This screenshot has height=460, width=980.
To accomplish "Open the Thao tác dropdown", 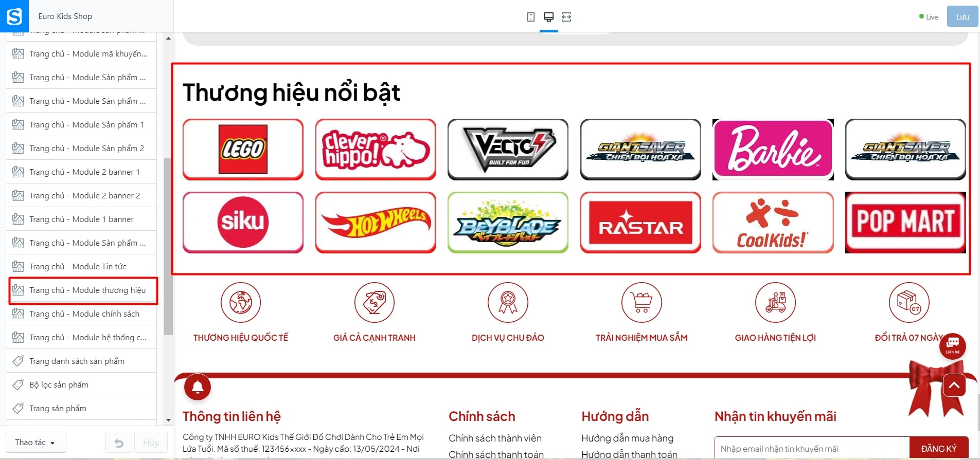I will (x=36, y=443).
